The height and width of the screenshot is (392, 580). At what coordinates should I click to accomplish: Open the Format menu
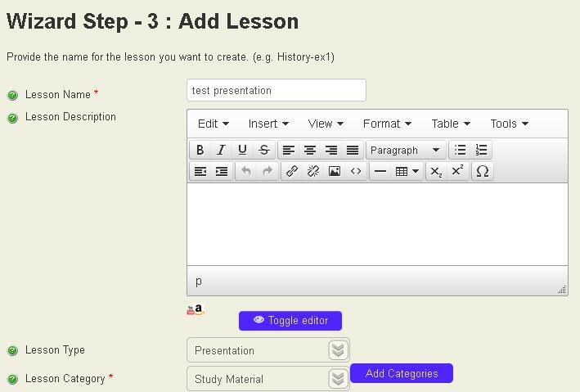387,124
